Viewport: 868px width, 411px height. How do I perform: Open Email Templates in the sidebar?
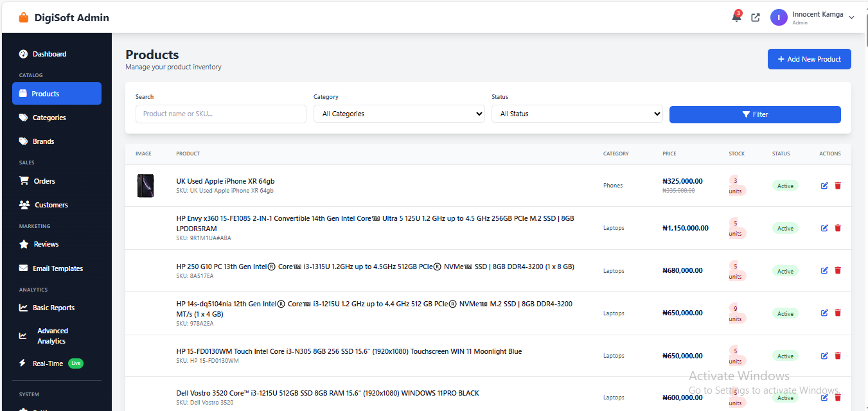click(x=57, y=268)
